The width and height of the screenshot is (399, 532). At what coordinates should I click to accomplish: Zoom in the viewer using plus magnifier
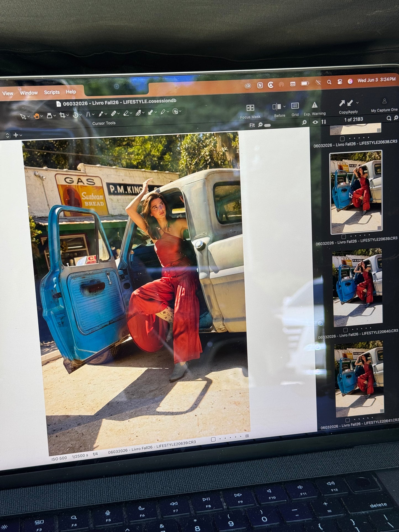click(x=304, y=122)
